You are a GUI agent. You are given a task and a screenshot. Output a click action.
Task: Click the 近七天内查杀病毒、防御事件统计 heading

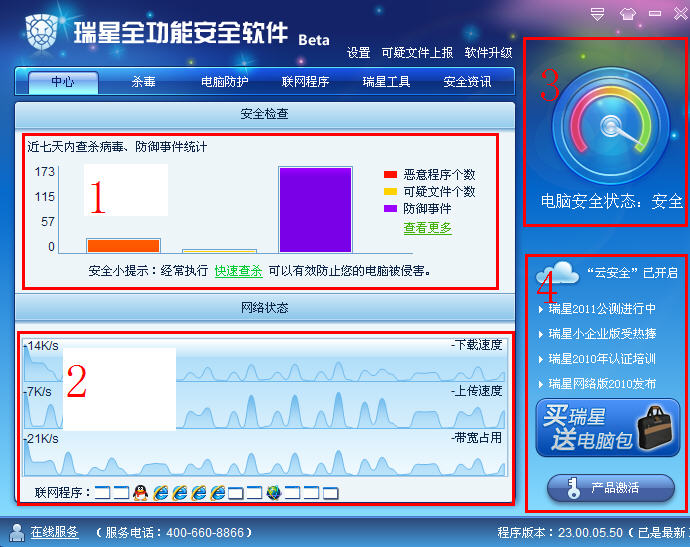[117, 147]
